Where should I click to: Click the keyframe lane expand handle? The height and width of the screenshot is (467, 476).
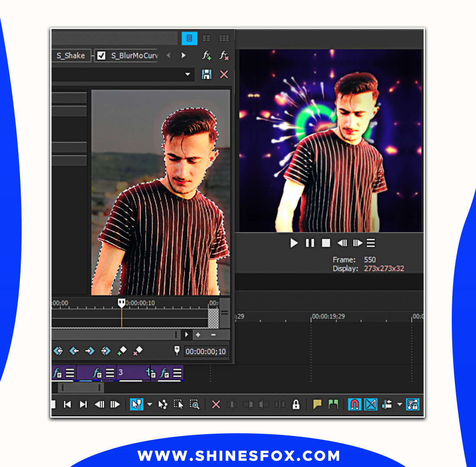[225, 313]
